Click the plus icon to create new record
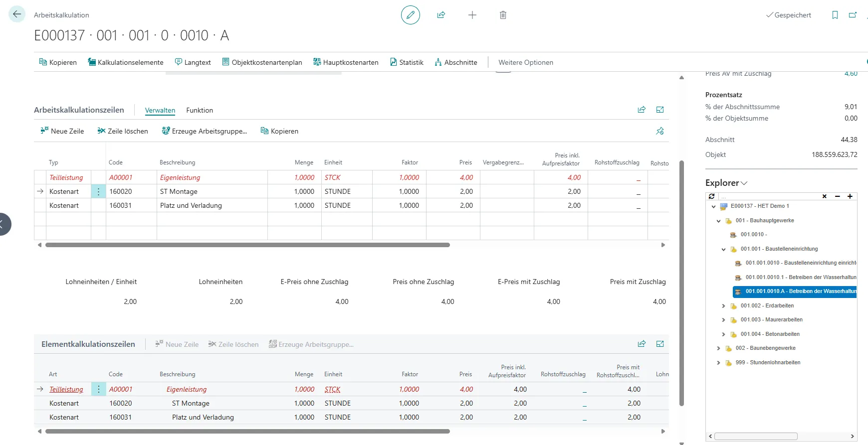Screen dimensions: 868x445 (x=472, y=15)
